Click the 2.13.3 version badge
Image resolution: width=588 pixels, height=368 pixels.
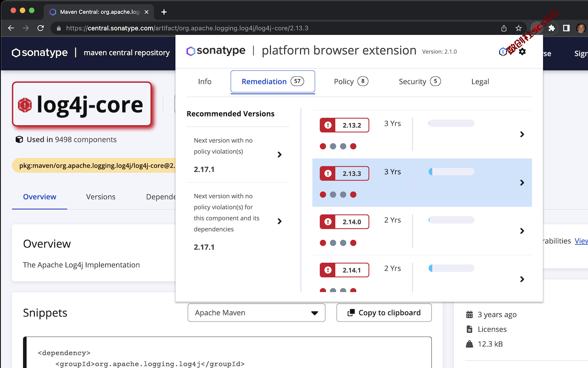point(345,173)
